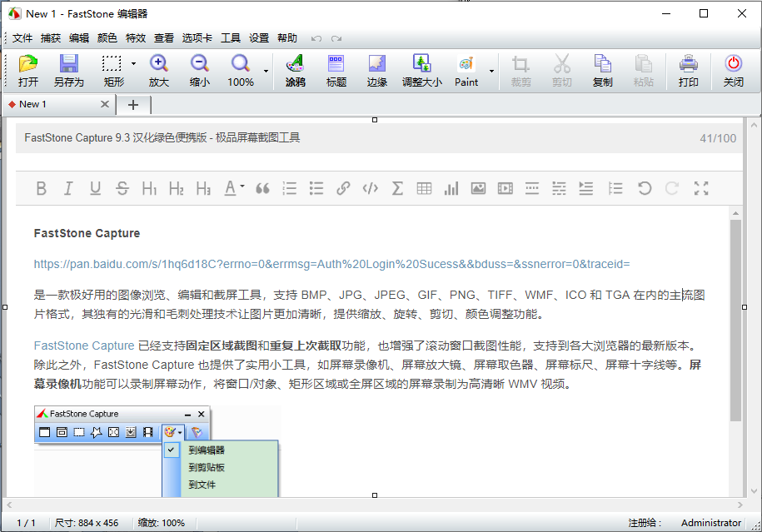
Task: Click the 另存为 (Save As) disk icon
Action: (x=69, y=71)
